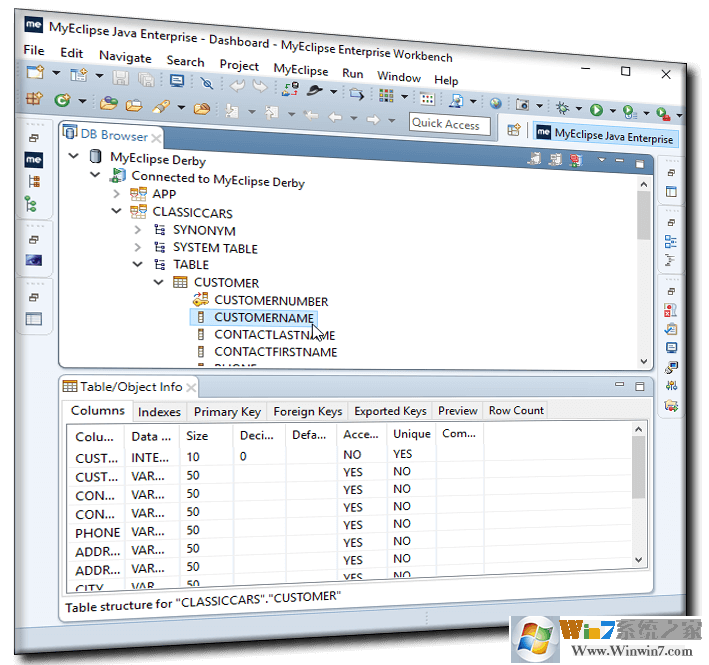
Task: Select the MyEclipse Java Enterprise perspective button
Action: click(x=605, y=135)
